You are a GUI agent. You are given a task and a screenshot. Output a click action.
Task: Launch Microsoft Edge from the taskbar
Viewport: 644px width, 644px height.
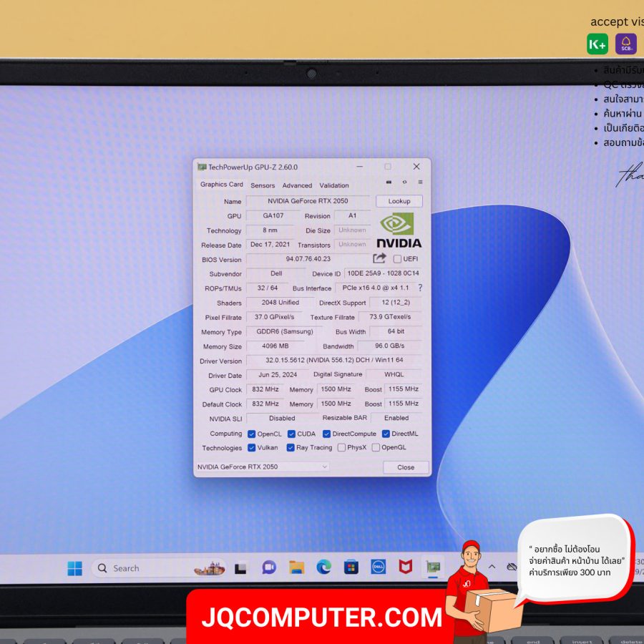click(323, 567)
